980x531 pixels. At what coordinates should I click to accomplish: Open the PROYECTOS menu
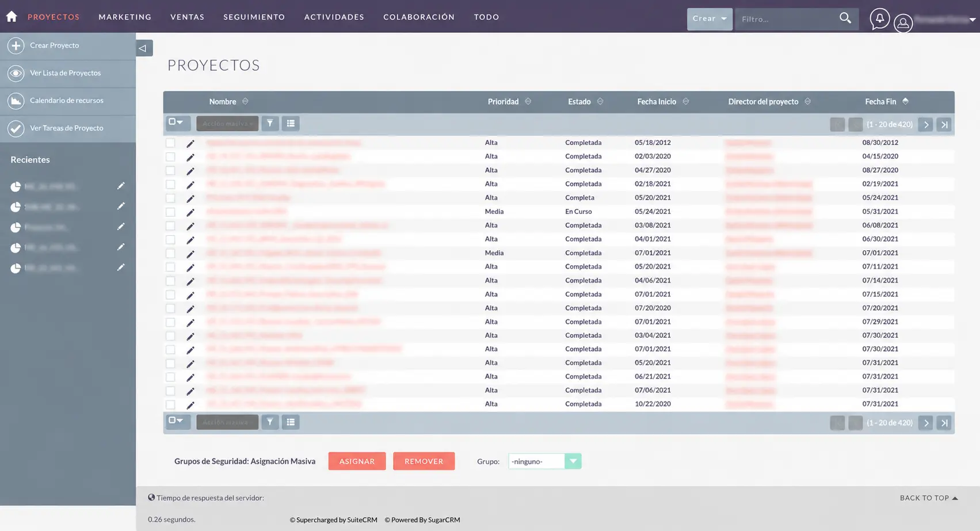(54, 17)
